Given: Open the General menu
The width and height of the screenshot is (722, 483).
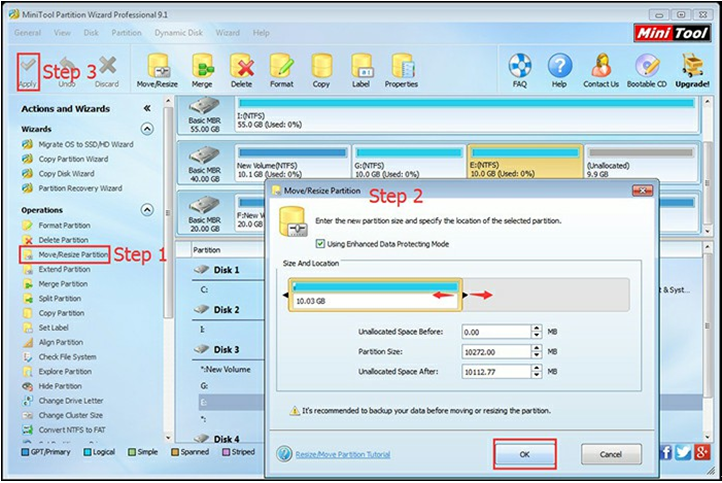Looking at the screenshot, I should pos(28,33).
